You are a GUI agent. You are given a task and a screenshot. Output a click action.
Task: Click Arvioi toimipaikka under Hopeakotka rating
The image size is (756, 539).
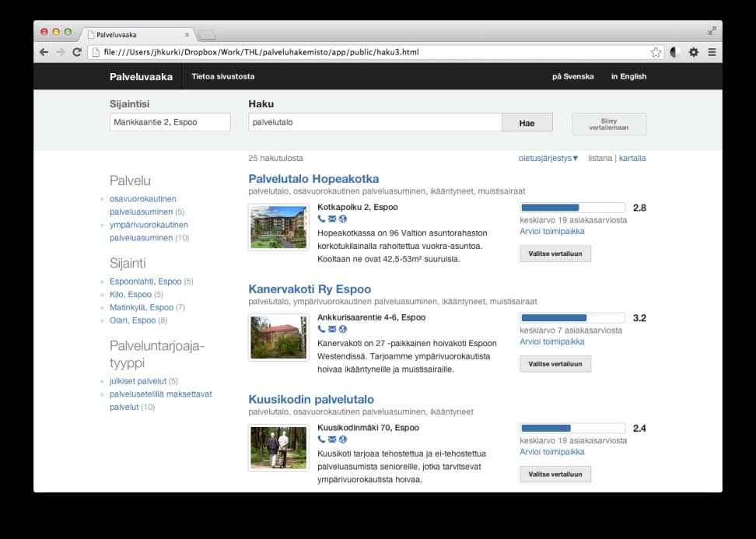(x=552, y=232)
